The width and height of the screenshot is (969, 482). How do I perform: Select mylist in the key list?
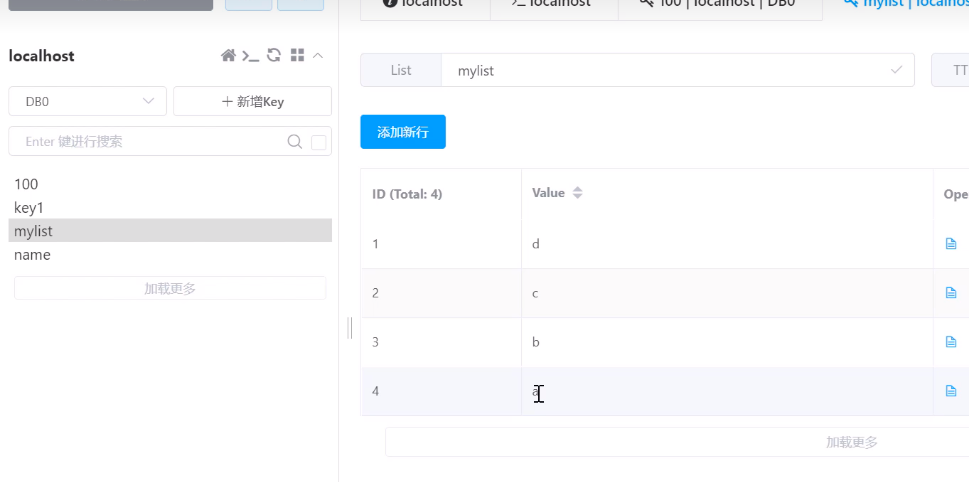[x=170, y=230]
